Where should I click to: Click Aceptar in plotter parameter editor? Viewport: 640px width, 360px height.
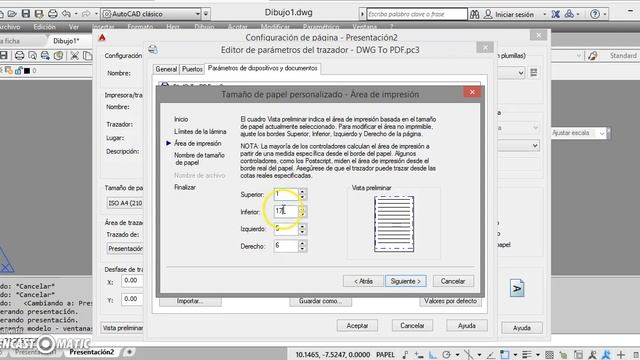pyautogui.click(x=357, y=326)
